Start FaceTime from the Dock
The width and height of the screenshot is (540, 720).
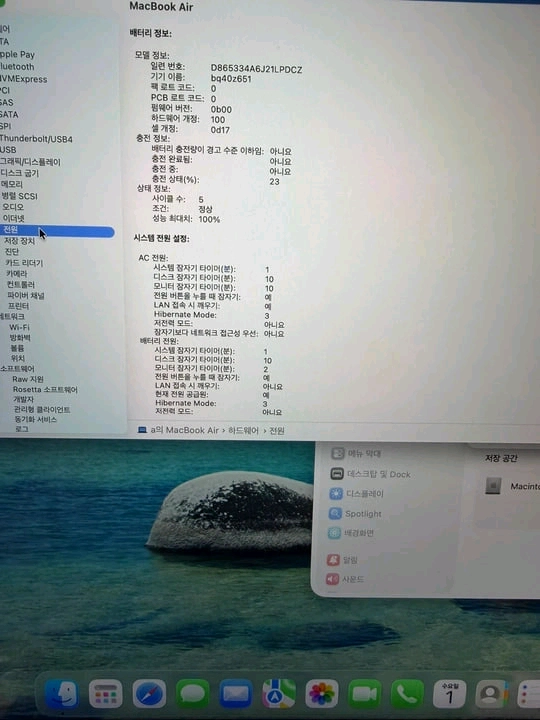(365, 694)
